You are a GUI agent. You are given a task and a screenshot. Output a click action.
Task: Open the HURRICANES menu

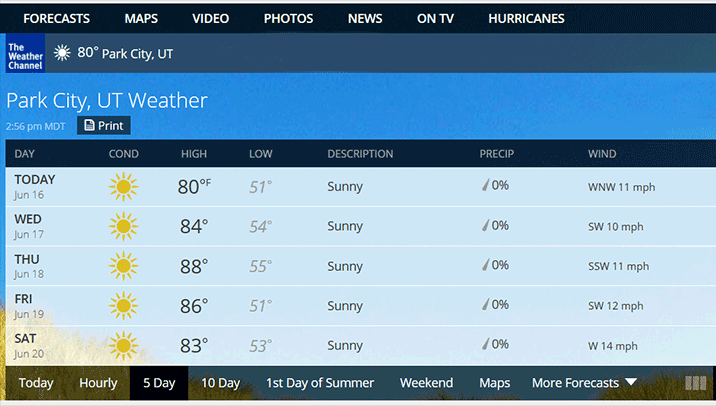pyautogui.click(x=526, y=18)
